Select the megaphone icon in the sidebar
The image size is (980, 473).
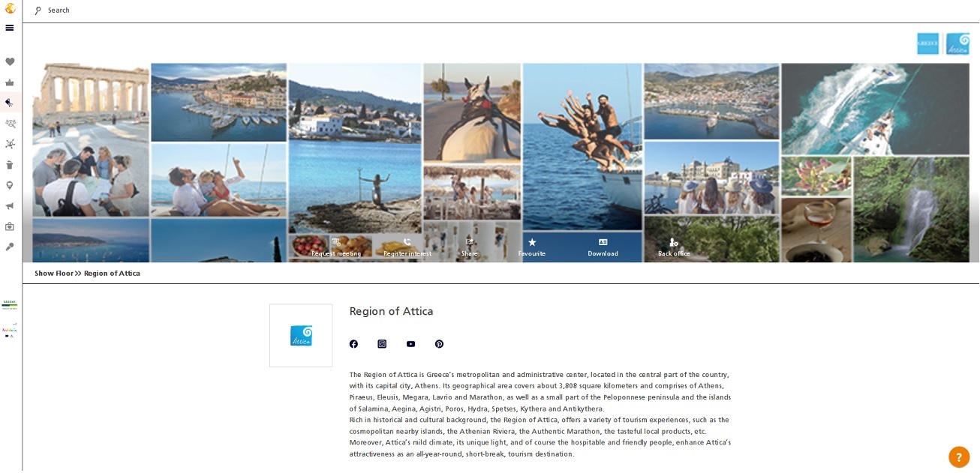pyautogui.click(x=10, y=206)
